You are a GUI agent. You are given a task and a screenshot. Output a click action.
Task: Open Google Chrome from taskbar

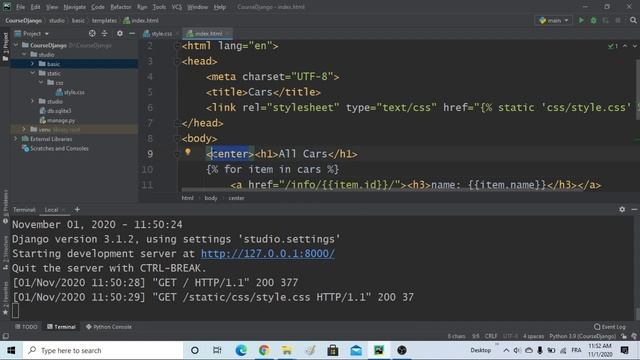coord(264,350)
